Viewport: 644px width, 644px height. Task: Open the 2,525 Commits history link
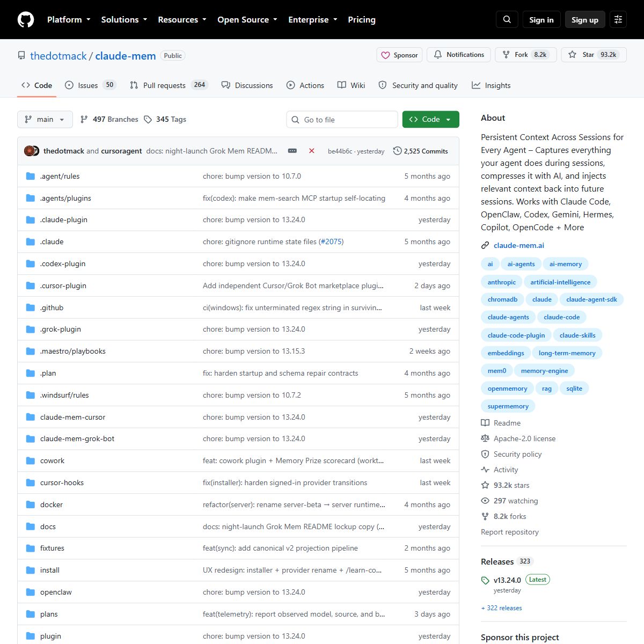click(x=421, y=151)
